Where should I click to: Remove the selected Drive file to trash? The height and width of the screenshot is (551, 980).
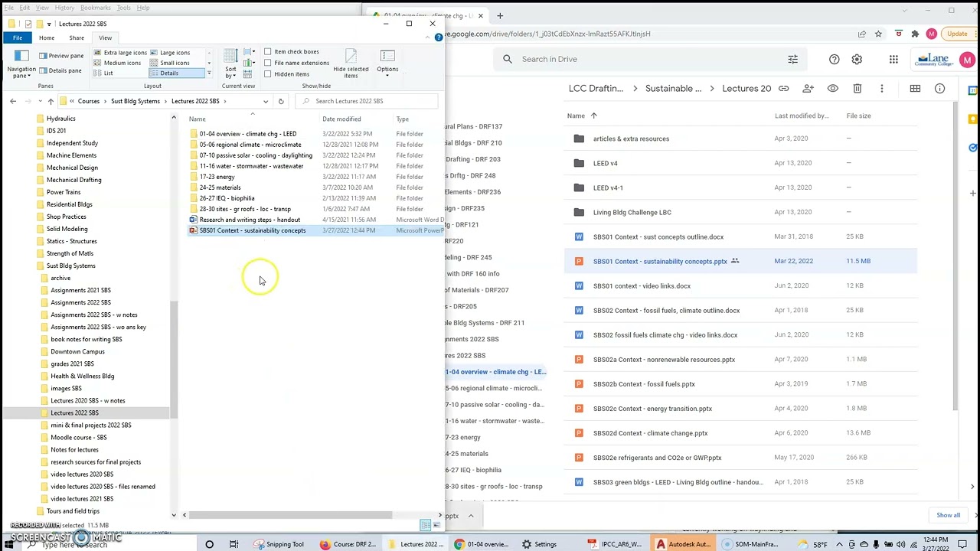pyautogui.click(x=857, y=89)
